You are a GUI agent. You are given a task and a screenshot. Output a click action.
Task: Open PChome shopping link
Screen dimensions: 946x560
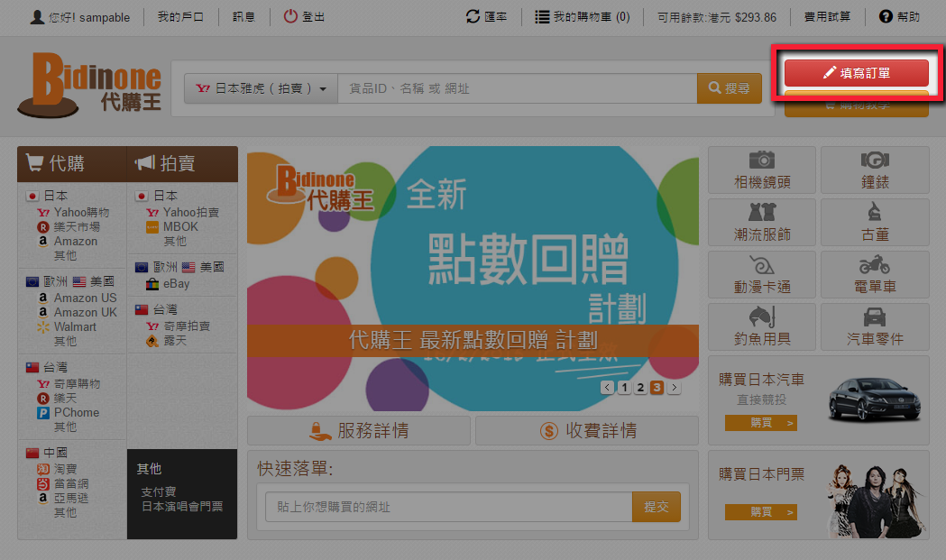tap(76, 413)
